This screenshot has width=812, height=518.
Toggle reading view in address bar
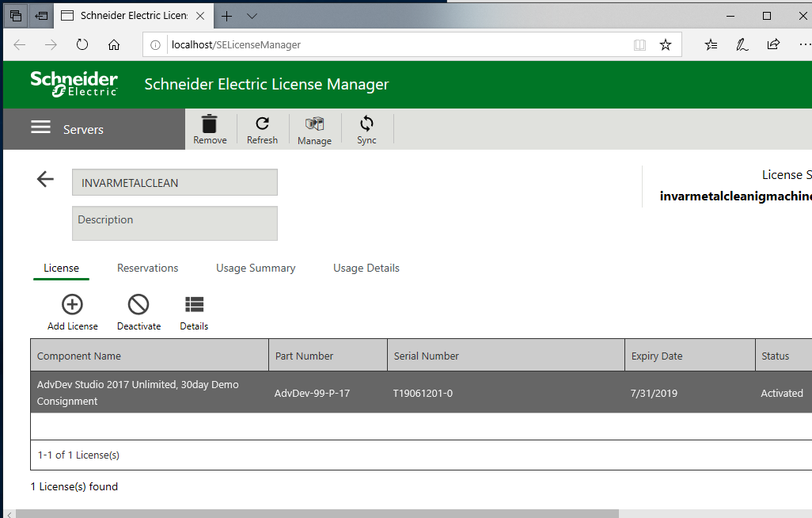click(x=639, y=45)
